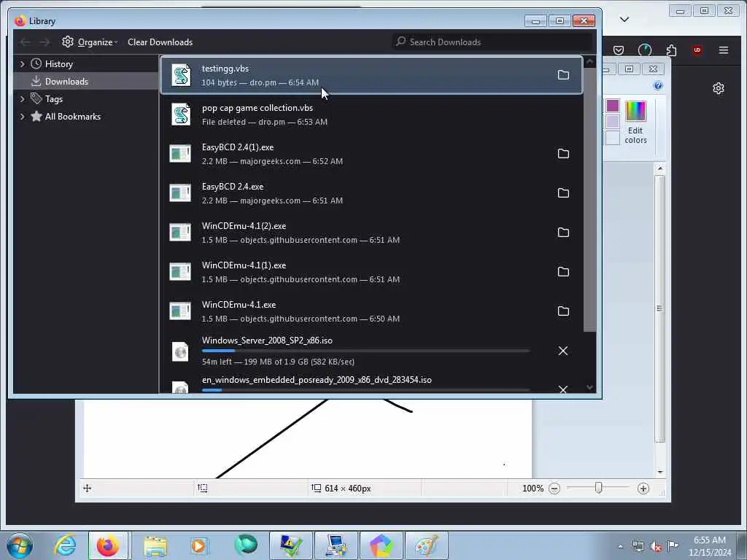
Task: Select the pop cap game collection.vbs entry
Action: [x=371, y=114]
